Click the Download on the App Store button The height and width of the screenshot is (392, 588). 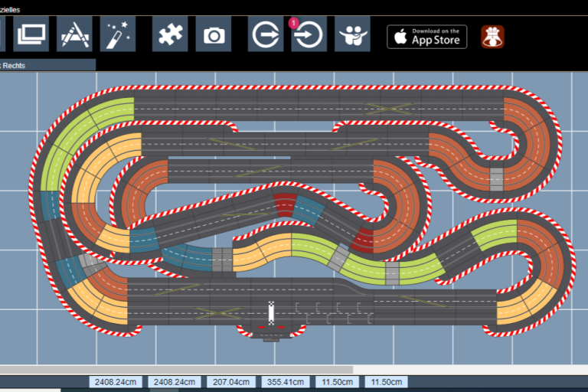click(426, 37)
